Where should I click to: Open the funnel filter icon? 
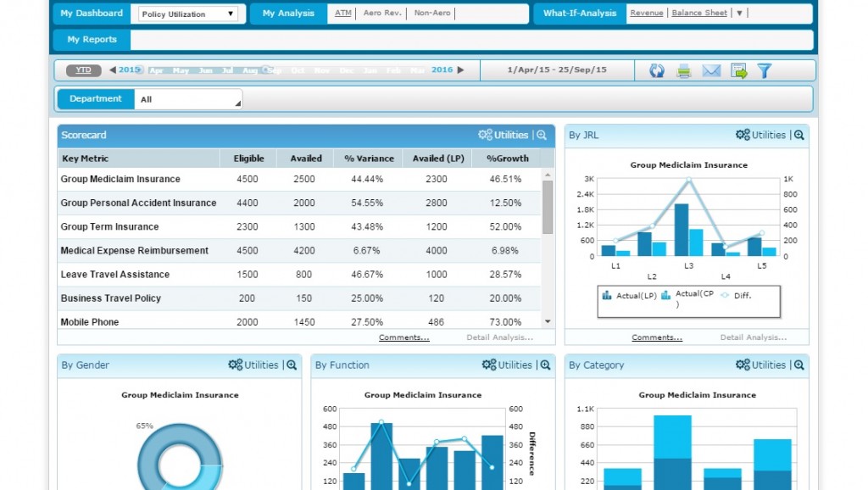click(765, 70)
